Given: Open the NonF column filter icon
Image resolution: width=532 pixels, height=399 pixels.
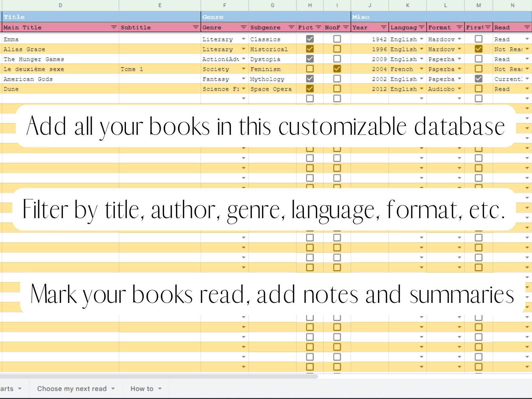Looking at the screenshot, I should click(x=346, y=27).
